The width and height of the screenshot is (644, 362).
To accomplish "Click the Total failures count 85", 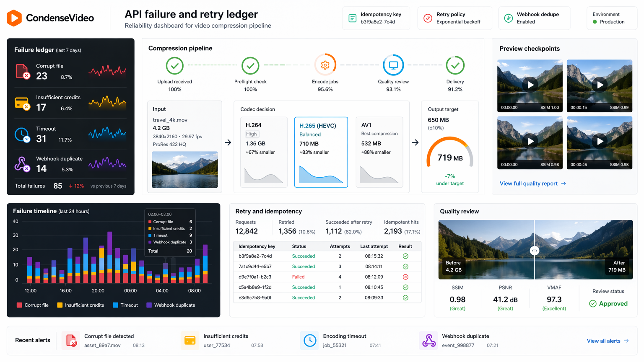I will point(58,186).
